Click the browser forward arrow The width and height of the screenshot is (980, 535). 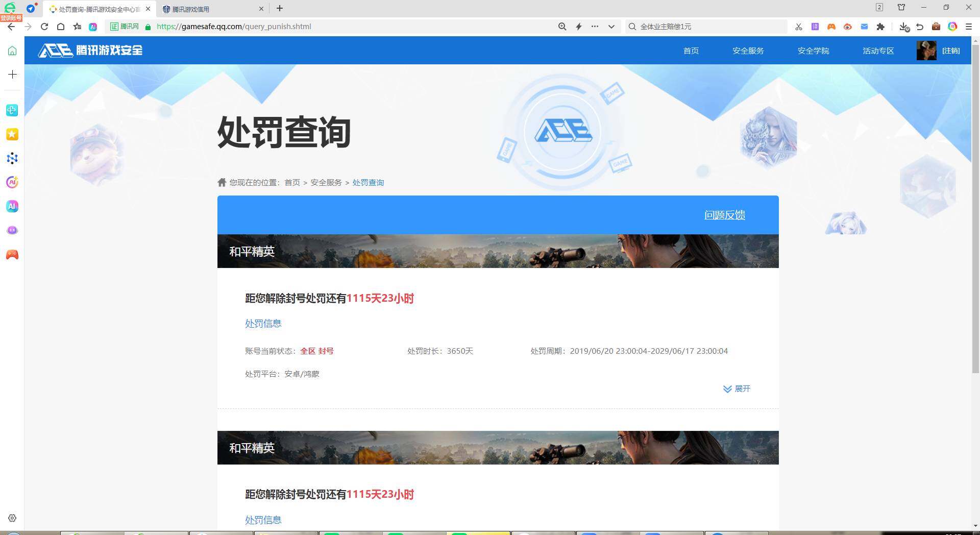tap(28, 27)
